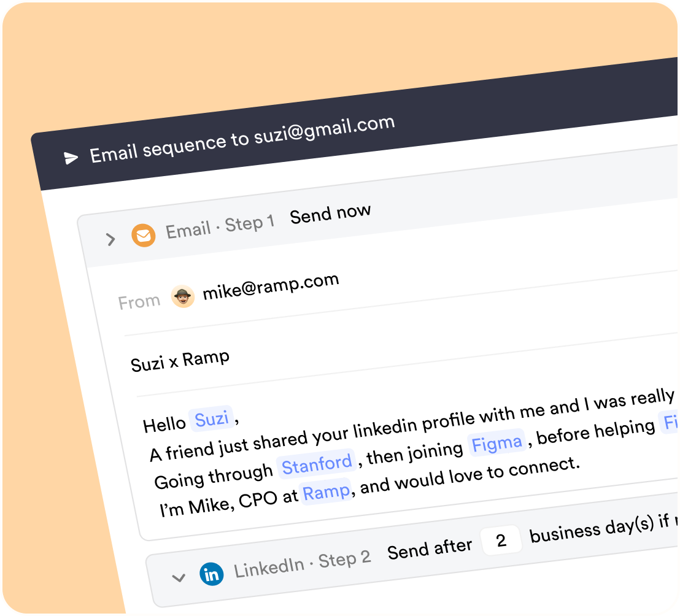Open the Send now timing option

point(330,214)
